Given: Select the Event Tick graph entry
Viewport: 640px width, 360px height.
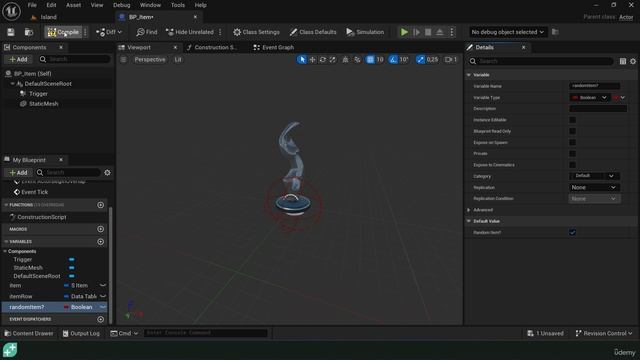Looking at the screenshot, I should [x=34, y=192].
